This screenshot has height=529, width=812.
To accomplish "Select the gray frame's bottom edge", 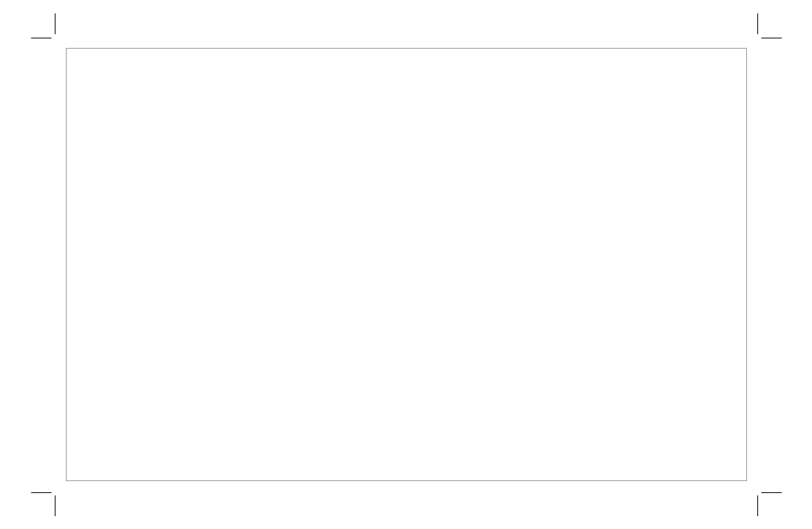I will click(x=406, y=480).
